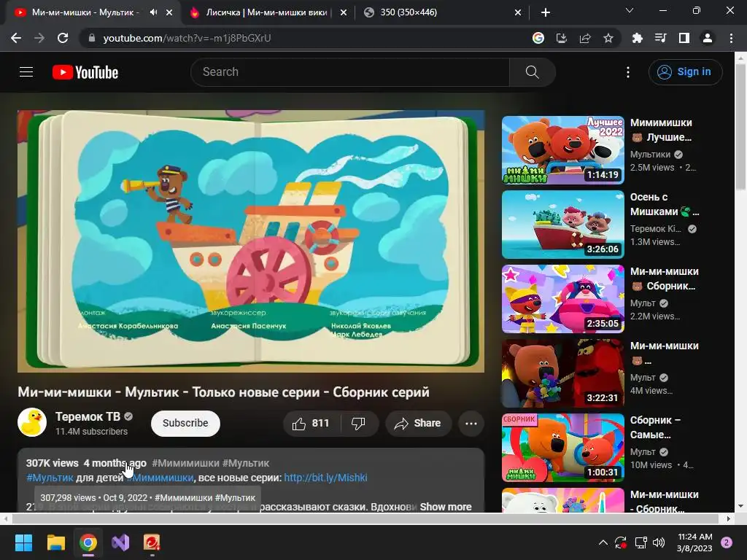Open Теремок ТВ channel avatar
This screenshot has width=747, height=560.
pos(32,422)
